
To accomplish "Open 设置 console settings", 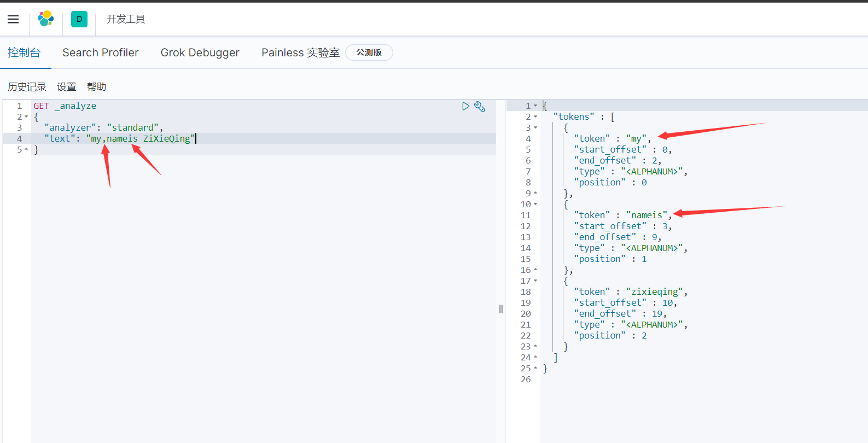I will pyautogui.click(x=67, y=87).
